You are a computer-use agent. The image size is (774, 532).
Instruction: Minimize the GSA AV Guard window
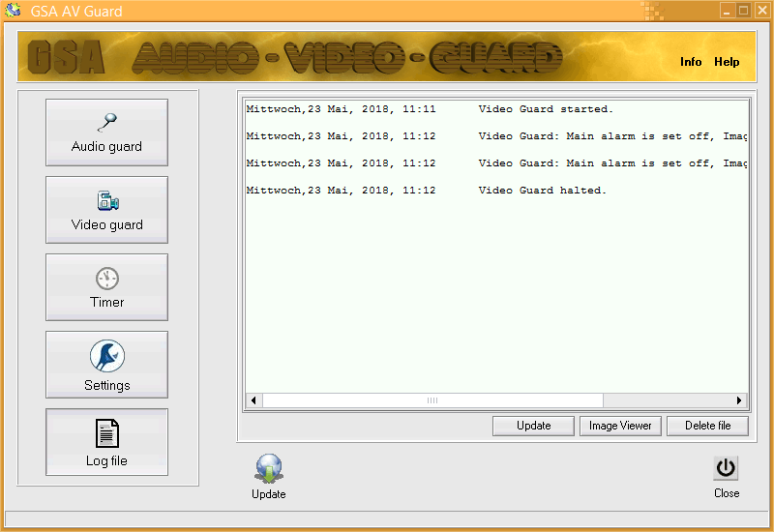[727, 11]
